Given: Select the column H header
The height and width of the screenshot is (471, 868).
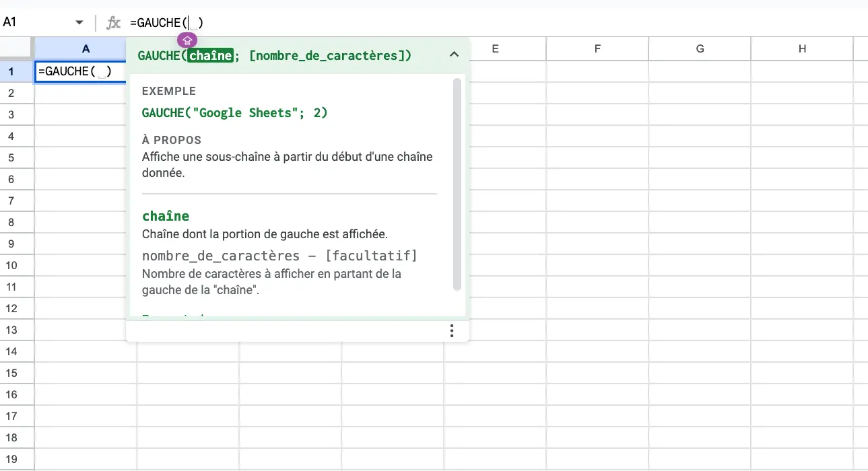Looking at the screenshot, I should 802,48.
